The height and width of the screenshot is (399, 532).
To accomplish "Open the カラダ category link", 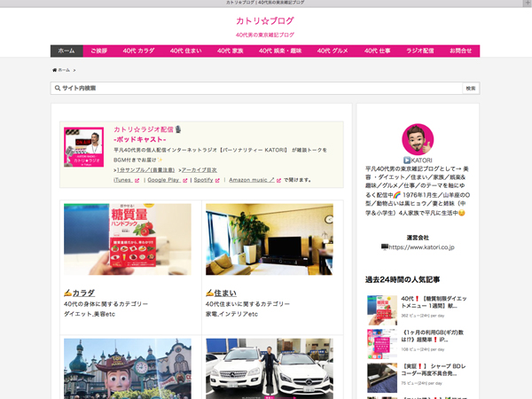I will (x=83, y=293).
